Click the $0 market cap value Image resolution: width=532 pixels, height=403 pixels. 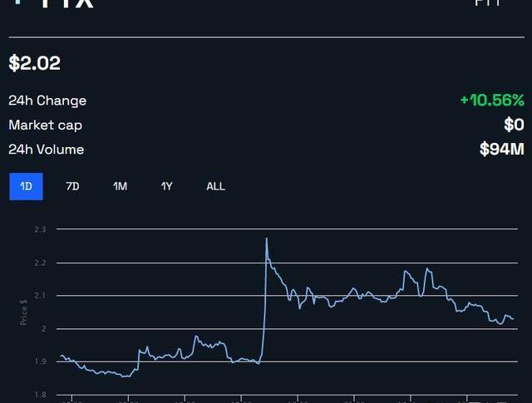point(514,125)
